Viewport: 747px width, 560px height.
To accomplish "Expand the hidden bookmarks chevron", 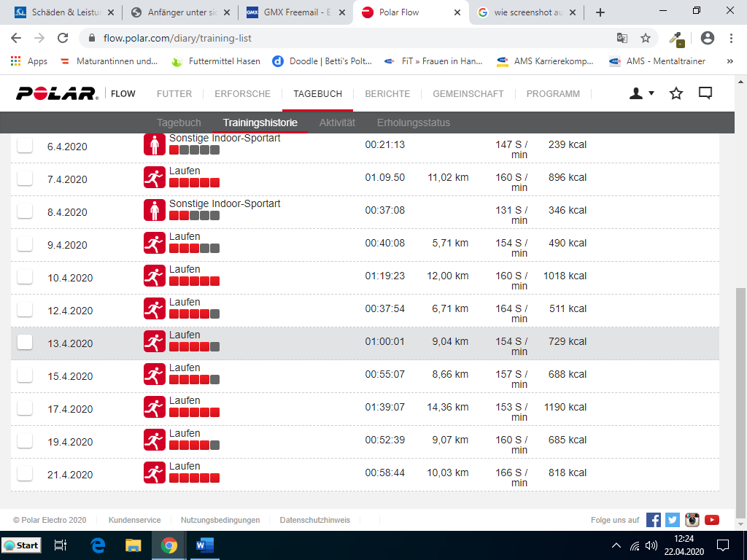I will point(730,62).
